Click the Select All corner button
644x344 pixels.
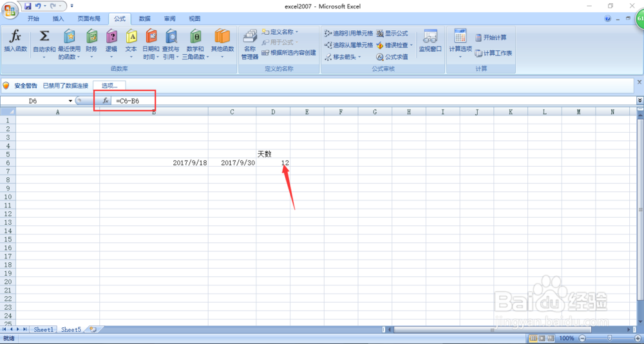8,112
